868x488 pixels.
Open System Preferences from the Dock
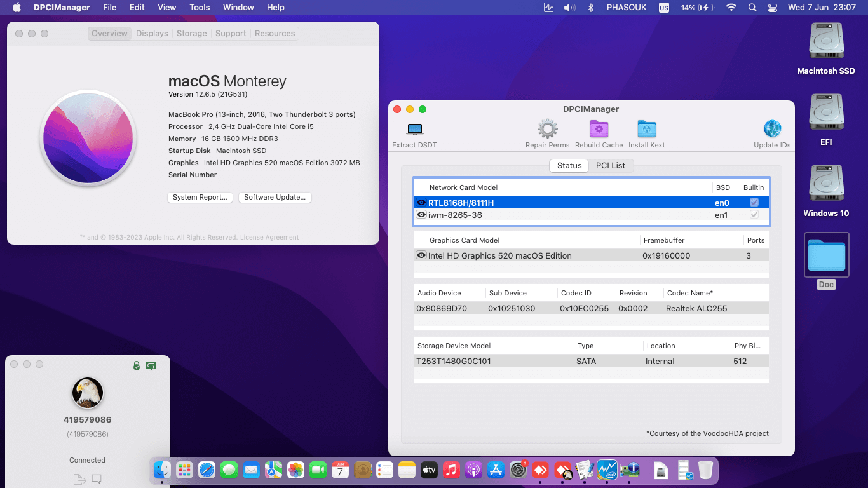tap(518, 470)
